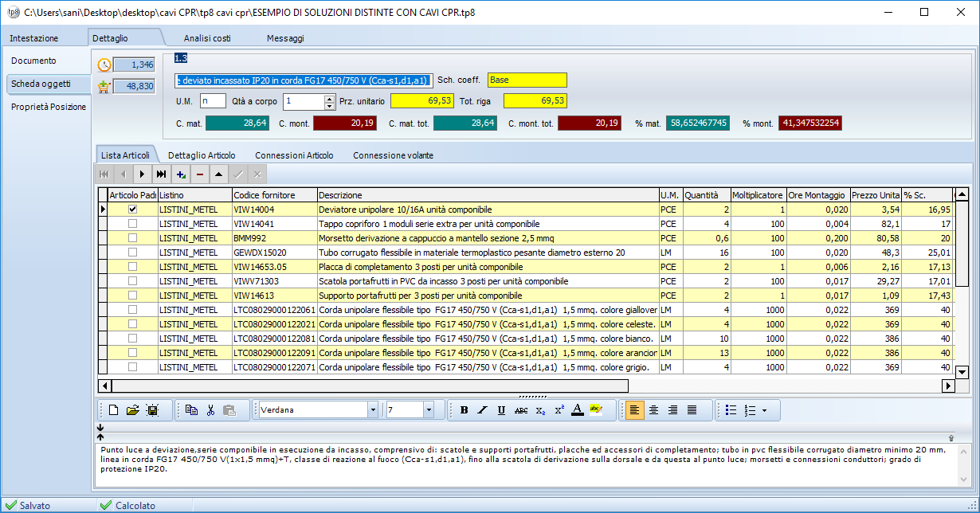Go to next record in article navigator
The image size is (980, 513).
143,174
